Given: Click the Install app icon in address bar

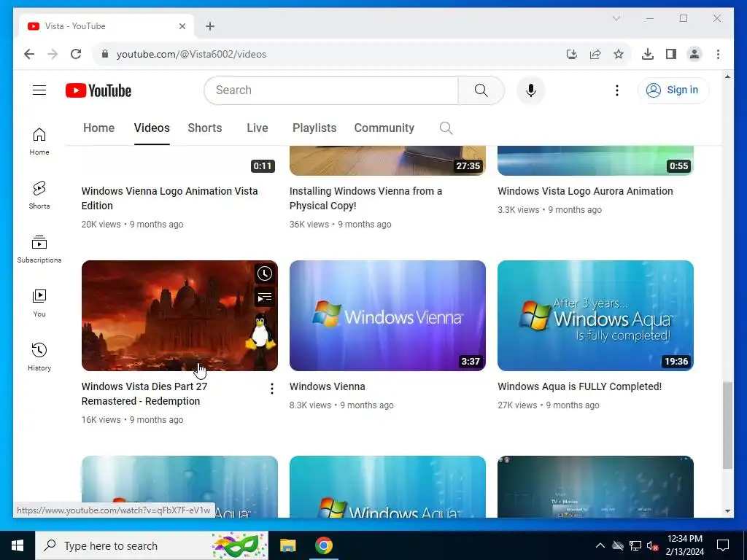Looking at the screenshot, I should (572, 54).
